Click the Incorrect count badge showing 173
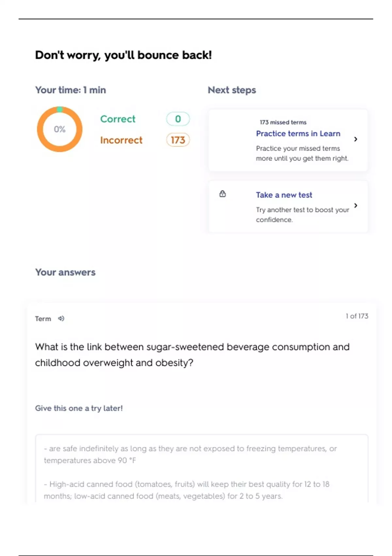Viewport: 392px width, 556px height. point(178,140)
